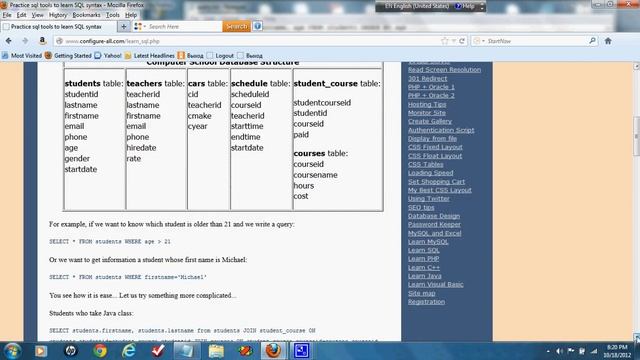Go forward with the forward arrow
The height and width of the screenshot is (360, 640).
click(x=25, y=41)
